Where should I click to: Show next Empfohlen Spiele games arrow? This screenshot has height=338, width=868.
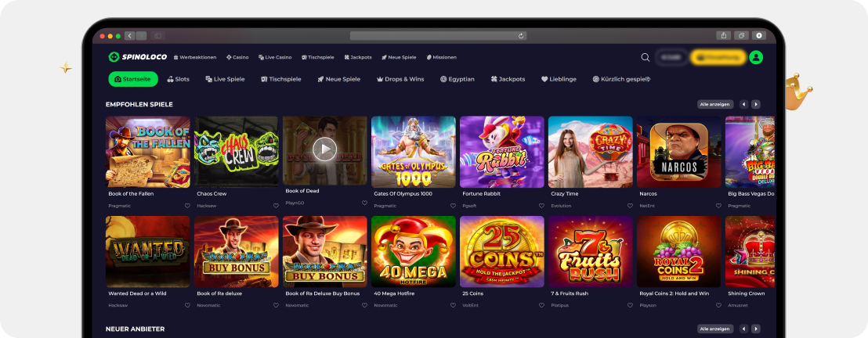click(756, 104)
